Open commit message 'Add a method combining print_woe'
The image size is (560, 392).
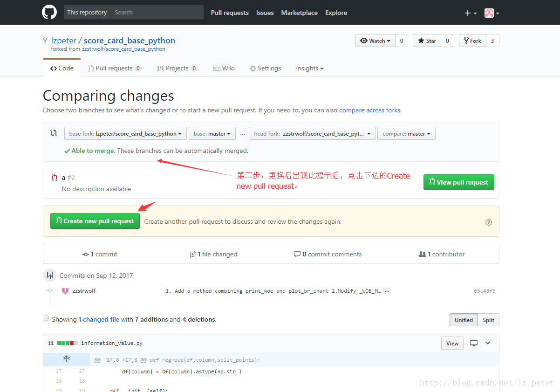click(x=273, y=291)
